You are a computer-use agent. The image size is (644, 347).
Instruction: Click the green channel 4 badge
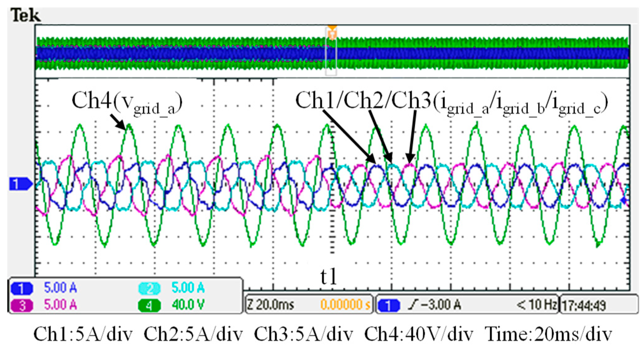[x=149, y=305]
